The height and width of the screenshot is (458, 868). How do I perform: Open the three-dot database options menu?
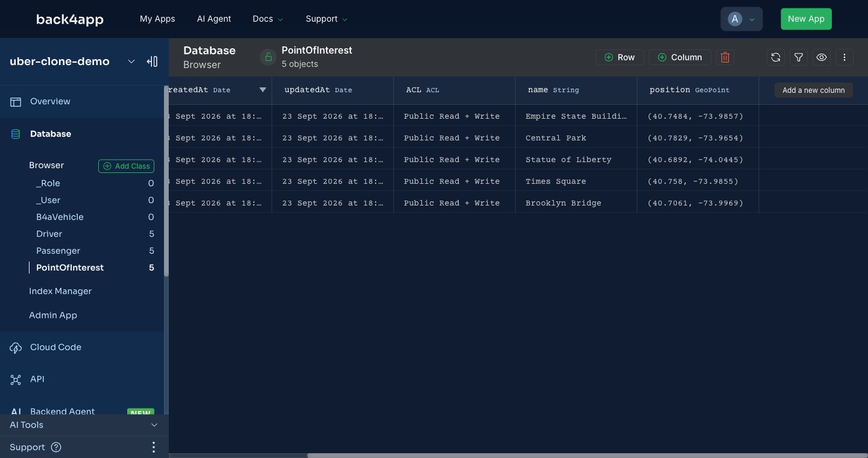point(844,57)
